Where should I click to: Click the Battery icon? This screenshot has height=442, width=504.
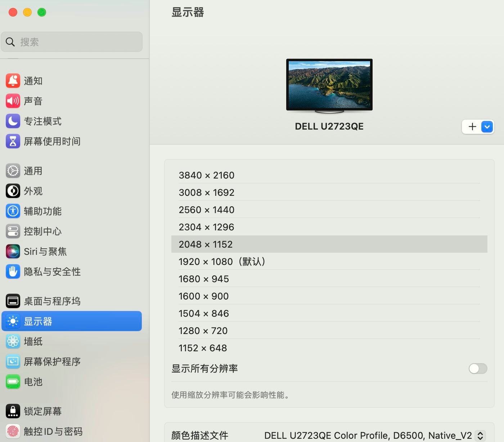[x=13, y=382]
